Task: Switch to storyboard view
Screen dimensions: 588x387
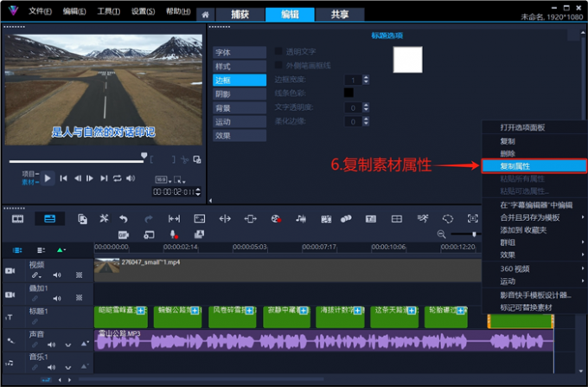Action: 17,219
